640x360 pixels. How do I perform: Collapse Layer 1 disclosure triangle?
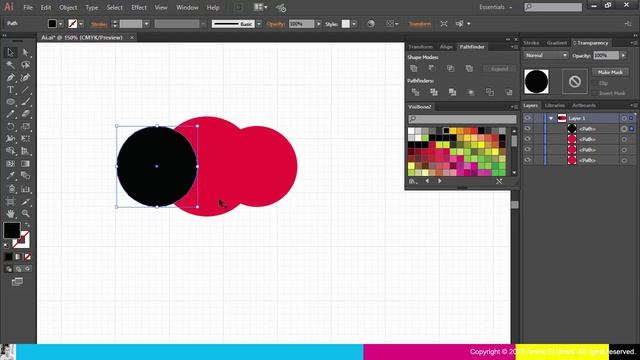(551, 118)
